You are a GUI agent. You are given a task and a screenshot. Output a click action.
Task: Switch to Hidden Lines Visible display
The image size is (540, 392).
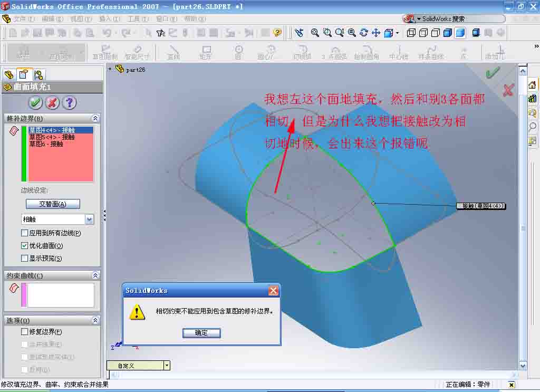(x=423, y=33)
